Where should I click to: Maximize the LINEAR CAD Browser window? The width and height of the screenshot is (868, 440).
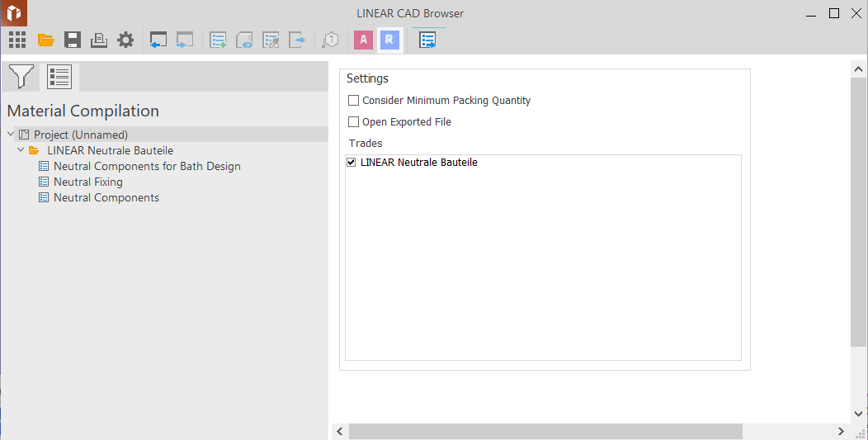tap(834, 13)
